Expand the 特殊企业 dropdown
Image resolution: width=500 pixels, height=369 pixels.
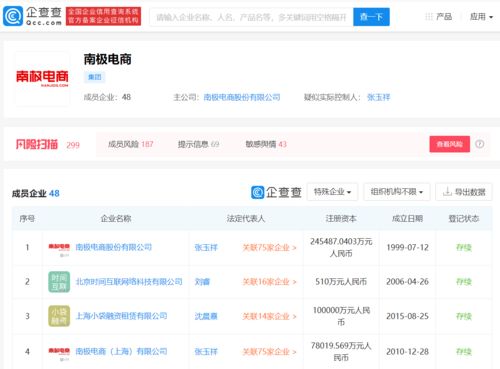pyautogui.click(x=332, y=192)
